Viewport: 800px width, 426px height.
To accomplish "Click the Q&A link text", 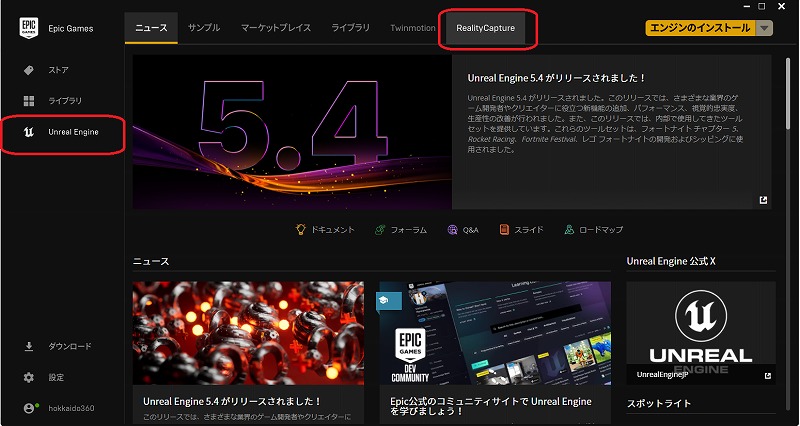I will coord(470,230).
